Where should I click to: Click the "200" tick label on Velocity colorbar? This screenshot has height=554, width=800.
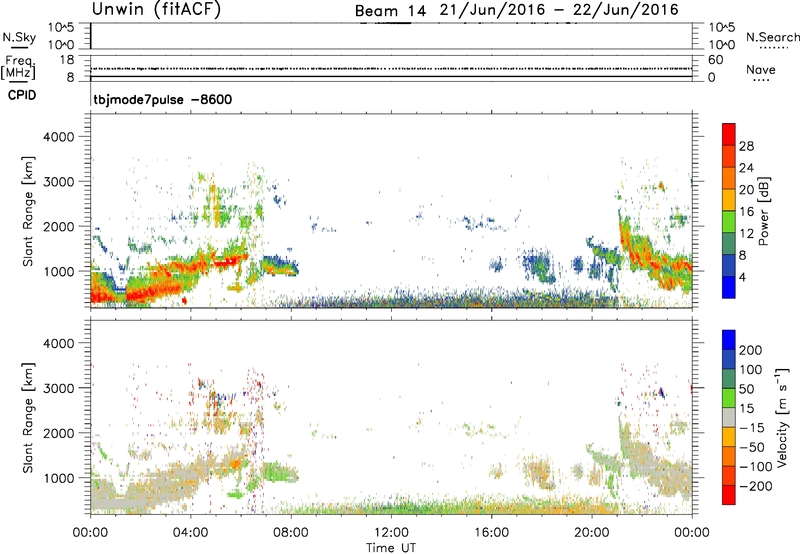click(x=751, y=350)
